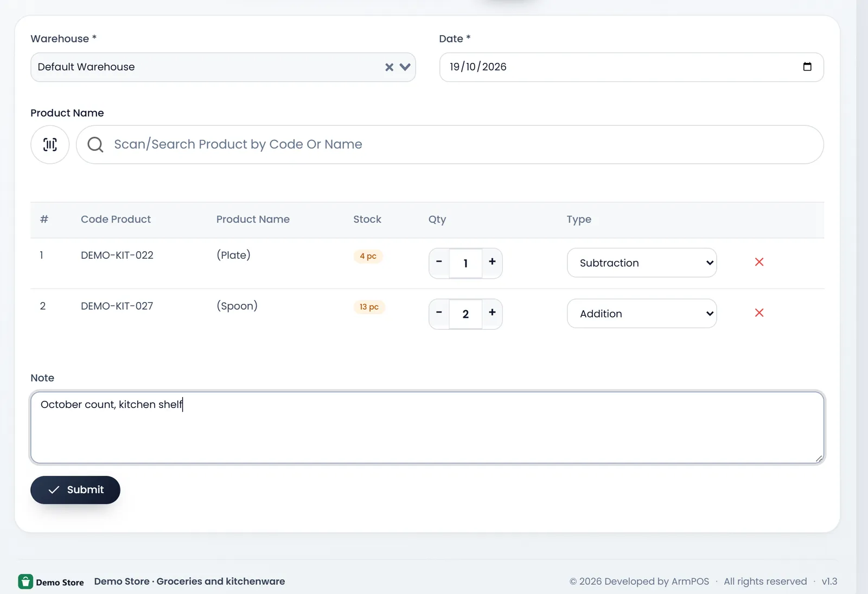Open the Addition type dropdown
868x594 pixels.
pyautogui.click(x=642, y=314)
